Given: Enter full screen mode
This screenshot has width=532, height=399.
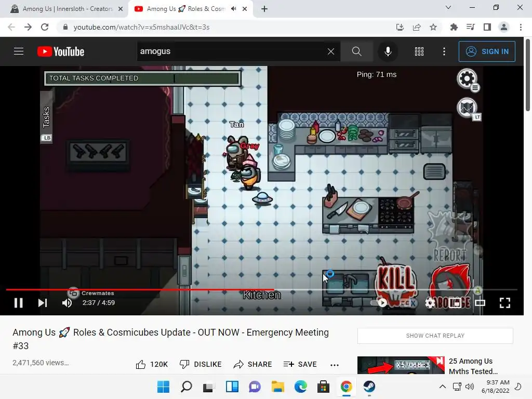Looking at the screenshot, I should tap(505, 303).
